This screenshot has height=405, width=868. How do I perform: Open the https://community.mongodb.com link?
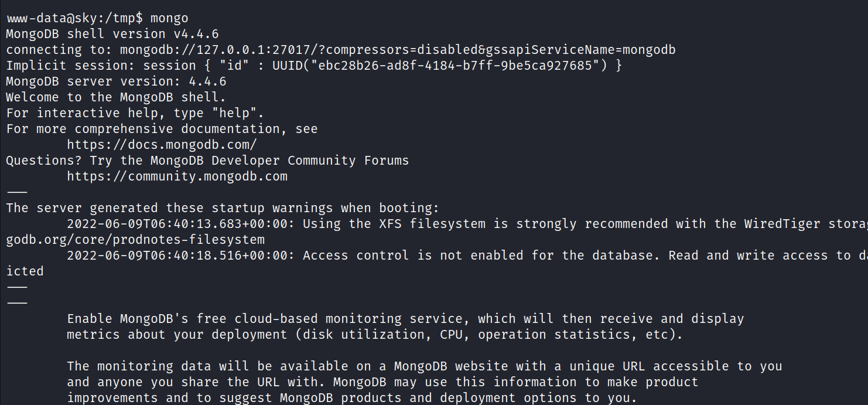[177, 176]
